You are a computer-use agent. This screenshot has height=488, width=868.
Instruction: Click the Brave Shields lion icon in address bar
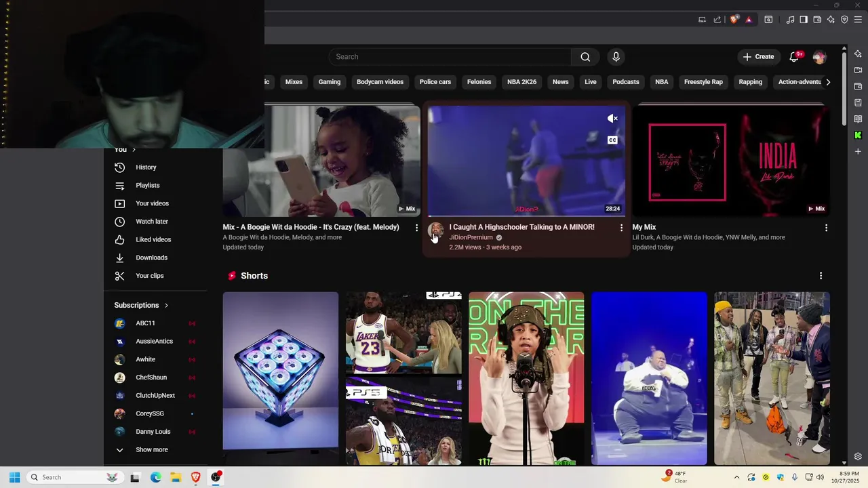point(734,20)
